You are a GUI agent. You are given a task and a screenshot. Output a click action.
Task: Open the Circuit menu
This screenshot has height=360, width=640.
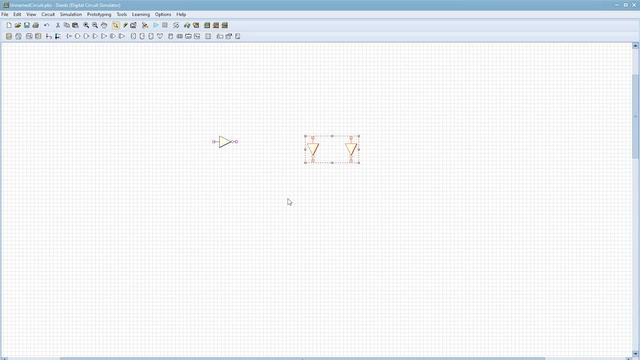click(48, 14)
